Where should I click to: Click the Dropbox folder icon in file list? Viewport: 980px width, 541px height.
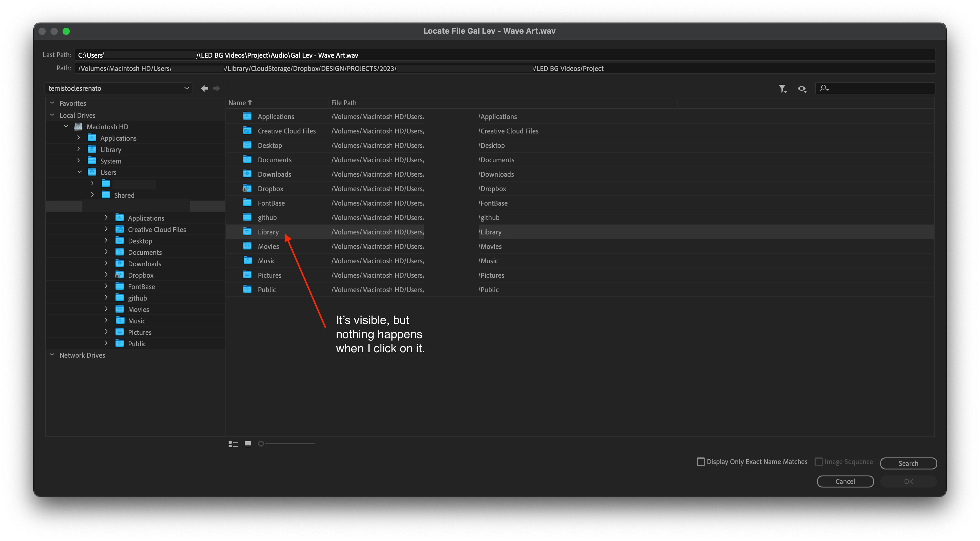pos(247,188)
